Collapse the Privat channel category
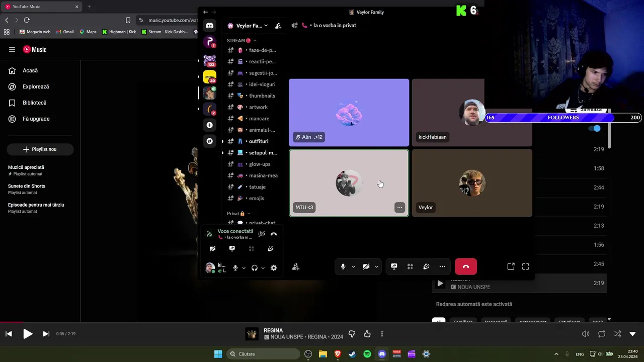Screen dimensions: 644x362 (238, 214)
